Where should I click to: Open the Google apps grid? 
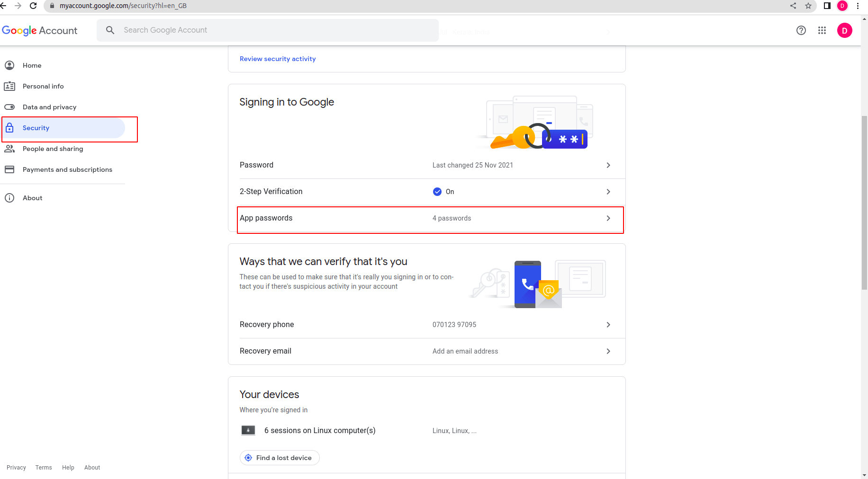pos(822,30)
